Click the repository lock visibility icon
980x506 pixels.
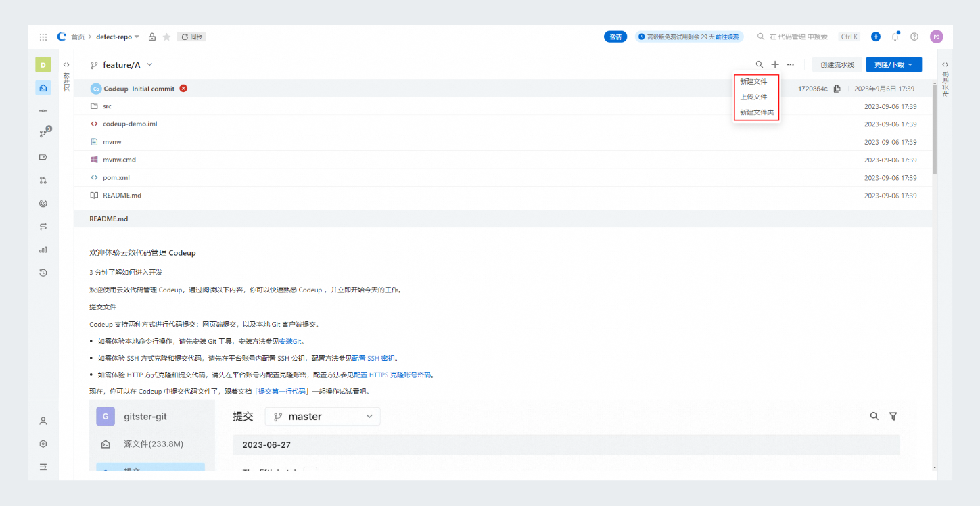coord(152,37)
